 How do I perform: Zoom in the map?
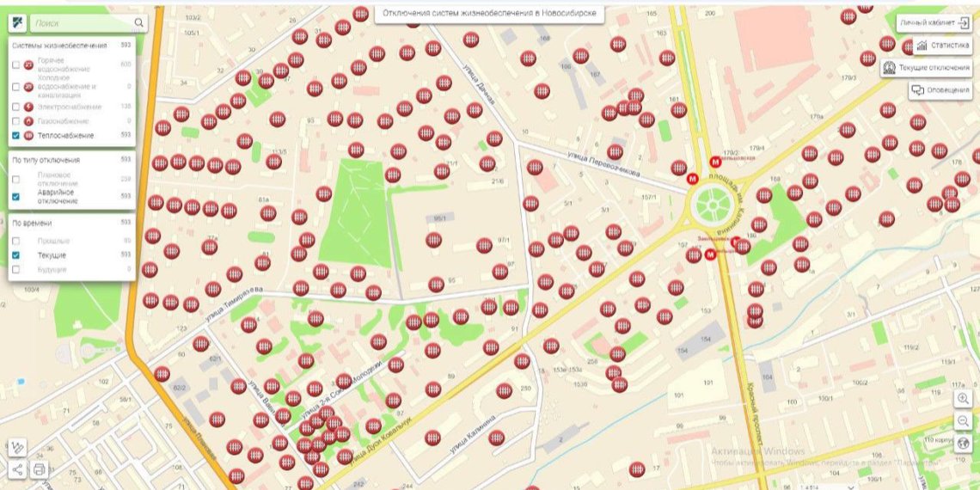(963, 399)
